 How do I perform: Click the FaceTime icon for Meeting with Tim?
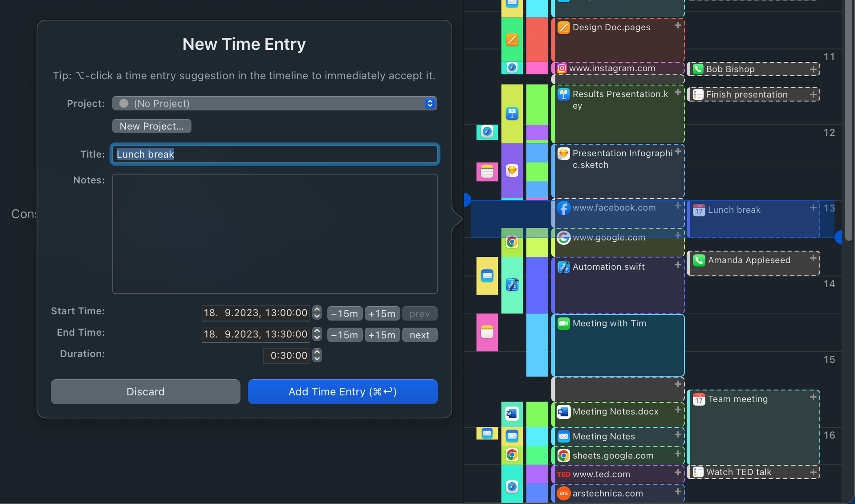point(563,324)
